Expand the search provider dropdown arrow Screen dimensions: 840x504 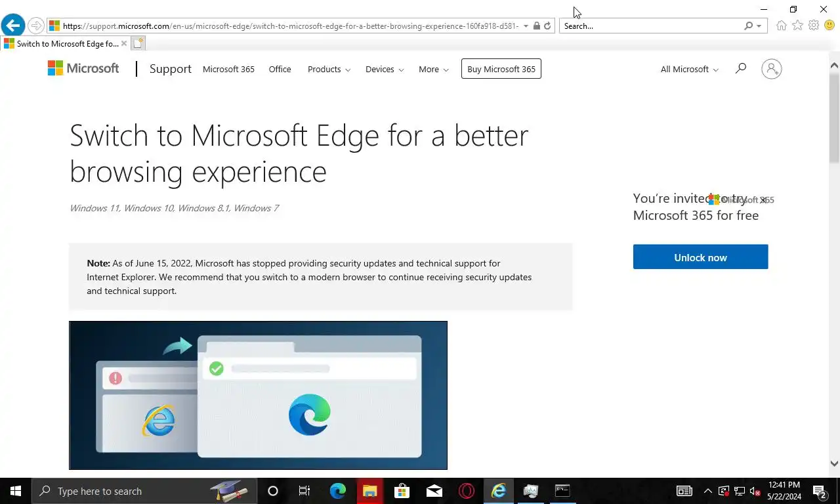759,26
